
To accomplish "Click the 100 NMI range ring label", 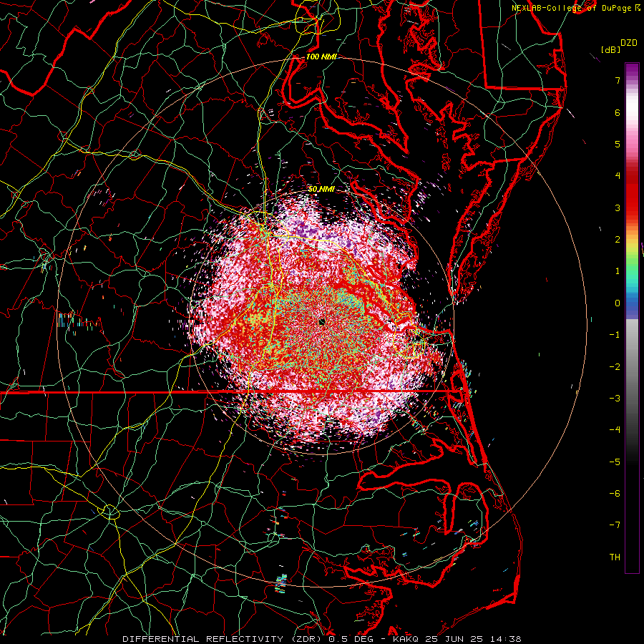I will point(321,57).
